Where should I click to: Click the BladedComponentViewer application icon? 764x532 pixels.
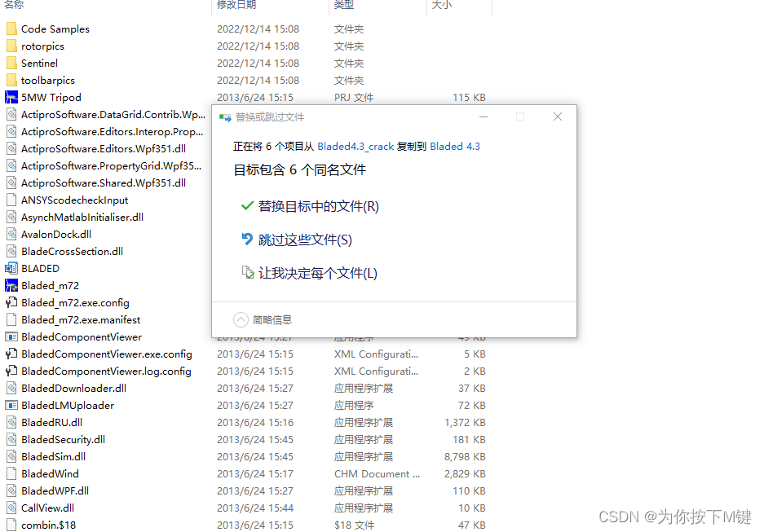[x=13, y=336]
